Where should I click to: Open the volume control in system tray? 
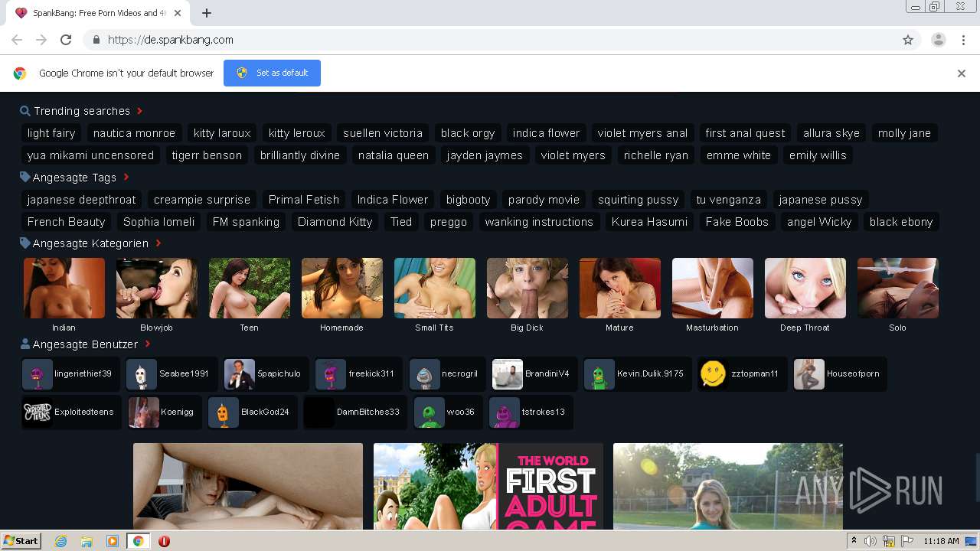(871, 541)
